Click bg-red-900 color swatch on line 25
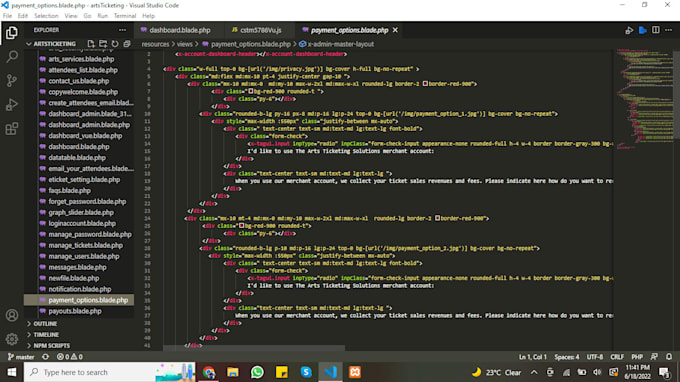The image size is (680, 382). click(x=242, y=225)
